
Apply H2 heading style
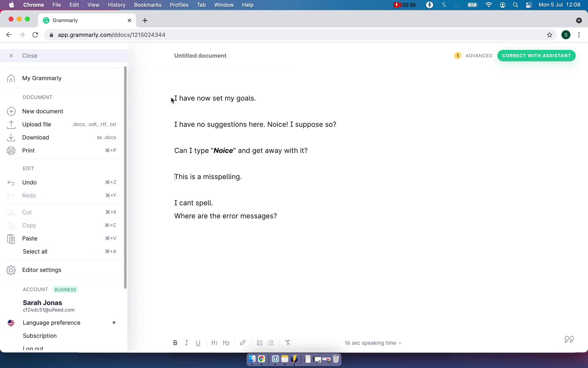(226, 343)
